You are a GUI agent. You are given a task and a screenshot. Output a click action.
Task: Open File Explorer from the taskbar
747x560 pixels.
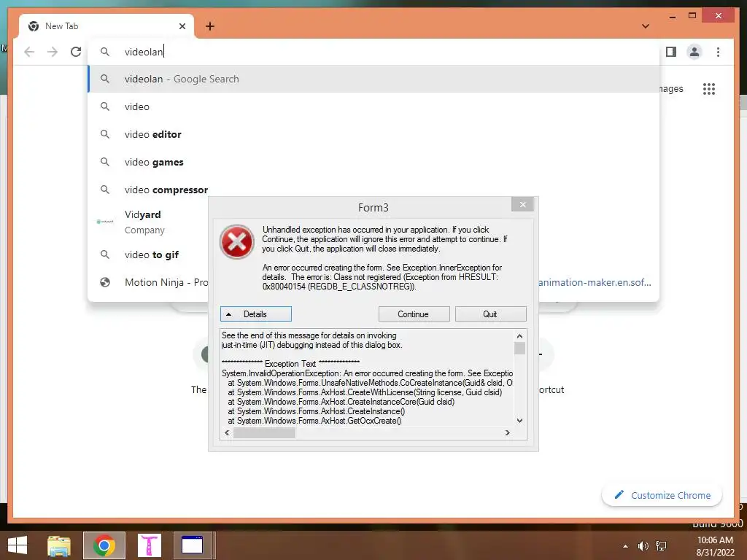(59, 545)
